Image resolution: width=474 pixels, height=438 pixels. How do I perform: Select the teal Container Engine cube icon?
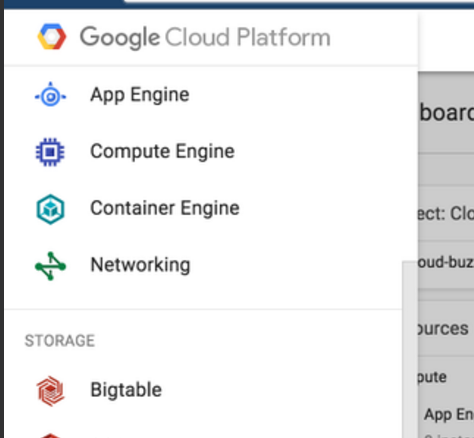(50, 209)
